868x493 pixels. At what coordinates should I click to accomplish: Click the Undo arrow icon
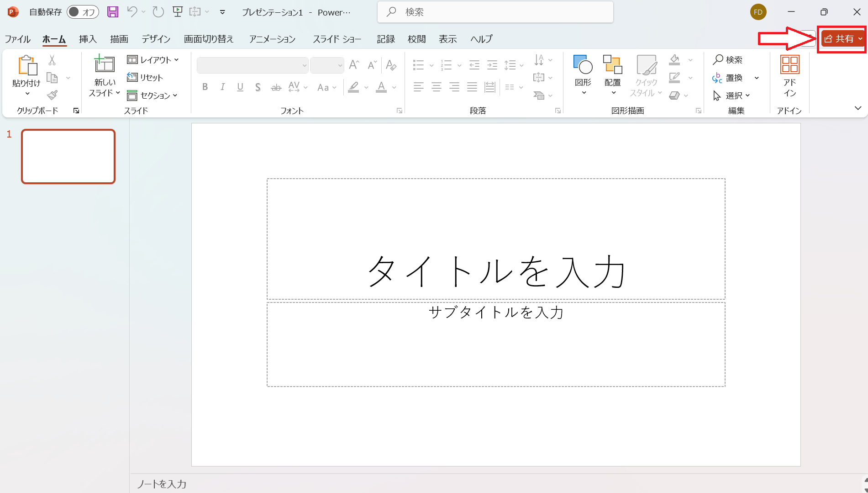point(132,12)
